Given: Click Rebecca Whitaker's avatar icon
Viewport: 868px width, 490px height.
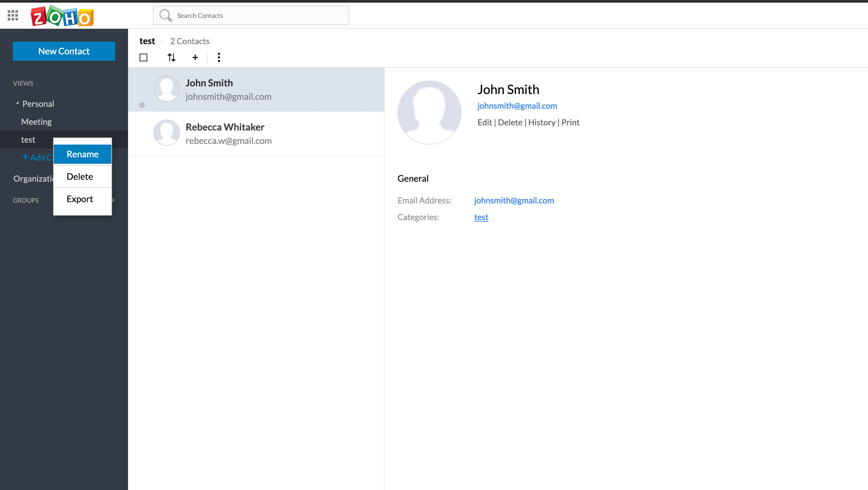Looking at the screenshot, I should click(x=166, y=133).
